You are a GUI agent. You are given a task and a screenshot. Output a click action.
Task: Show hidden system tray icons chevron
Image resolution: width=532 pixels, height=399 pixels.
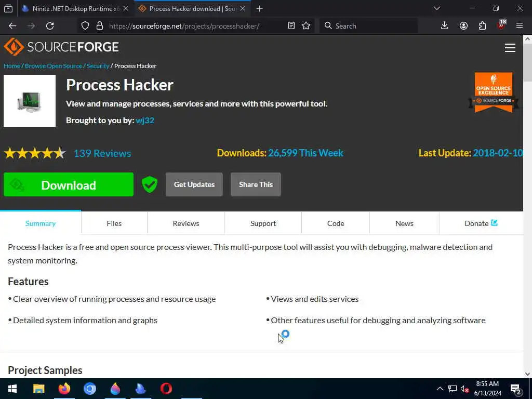440,389
